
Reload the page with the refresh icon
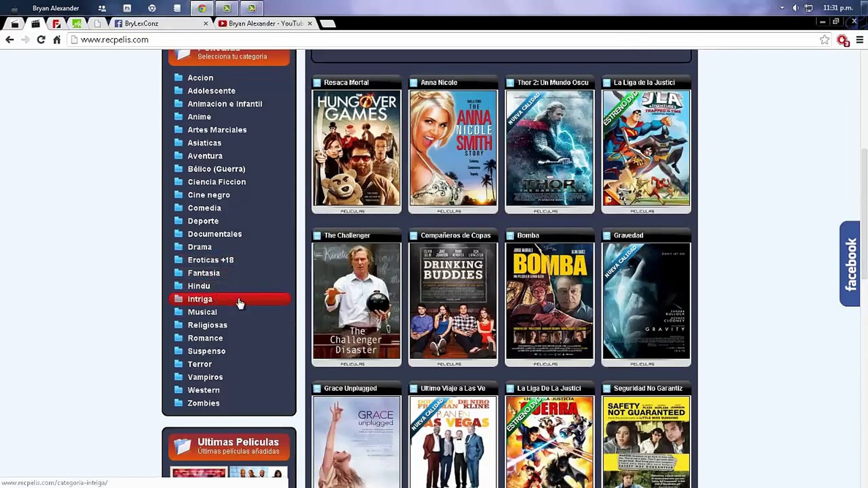pyautogui.click(x=41, y=40)
